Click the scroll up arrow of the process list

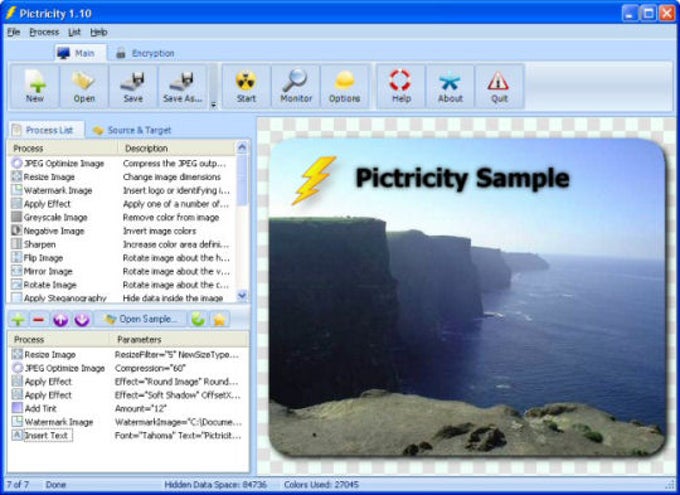point(242,148)
